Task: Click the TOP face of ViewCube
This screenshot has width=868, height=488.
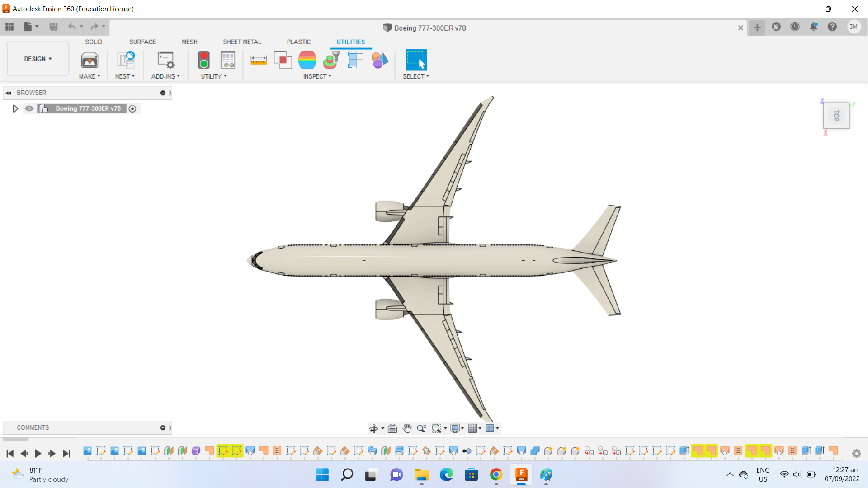Action: tap(836, 116)
